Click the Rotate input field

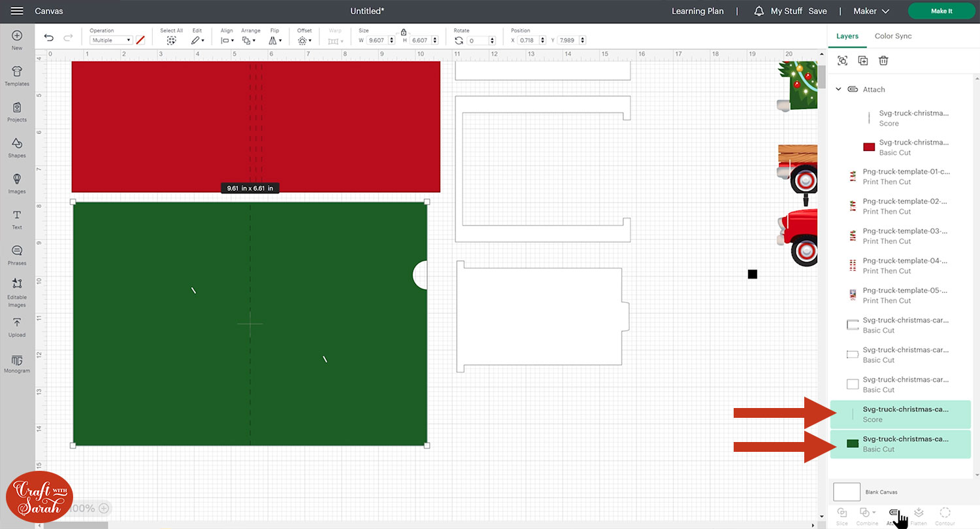[481, 41]
